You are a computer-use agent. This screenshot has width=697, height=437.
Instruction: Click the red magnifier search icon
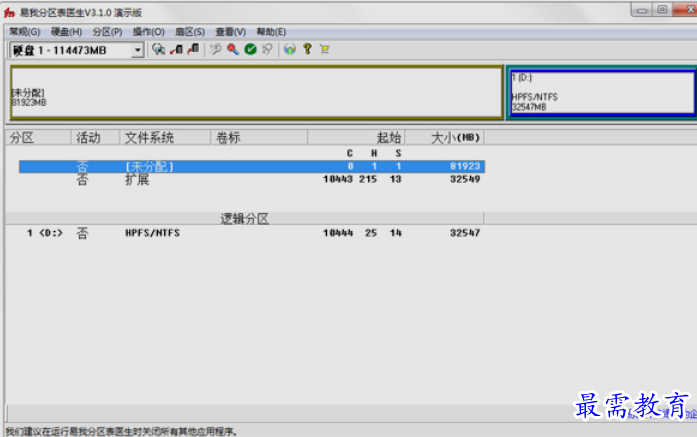pos(233,49)
